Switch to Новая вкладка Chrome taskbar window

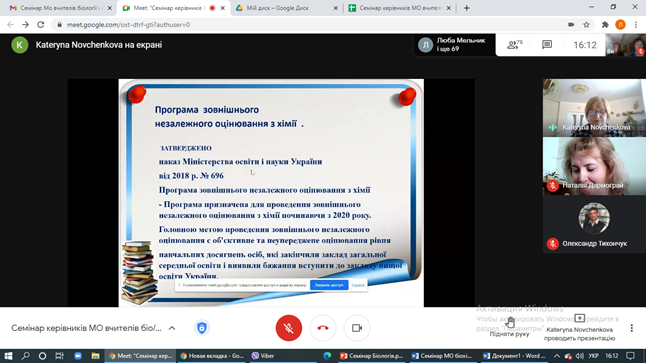212,356
